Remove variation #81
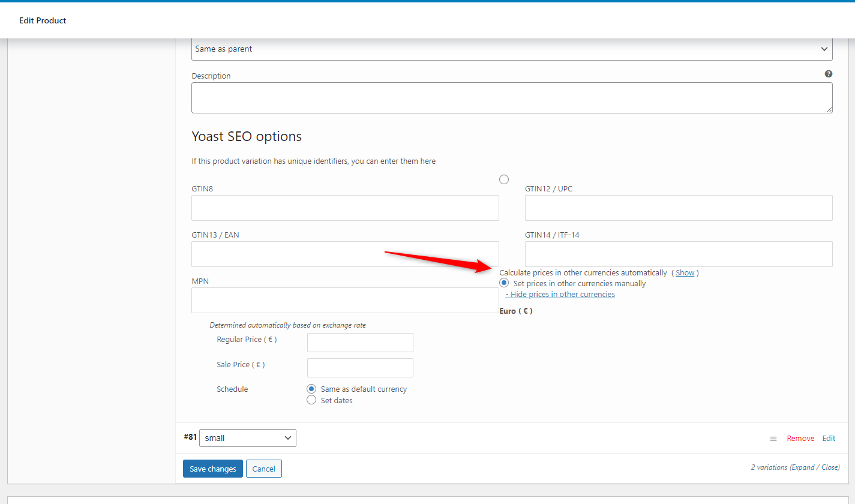Viewport: 855px width, 504px height. (x=800, y=439)
